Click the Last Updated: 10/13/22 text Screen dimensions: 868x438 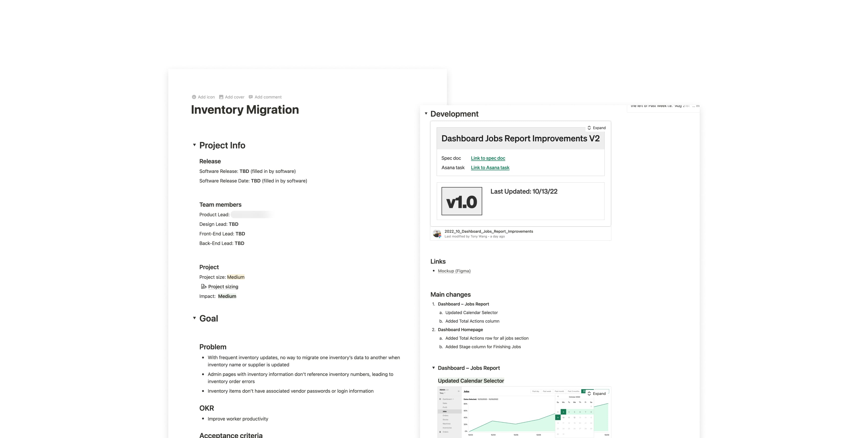[524, 191]
